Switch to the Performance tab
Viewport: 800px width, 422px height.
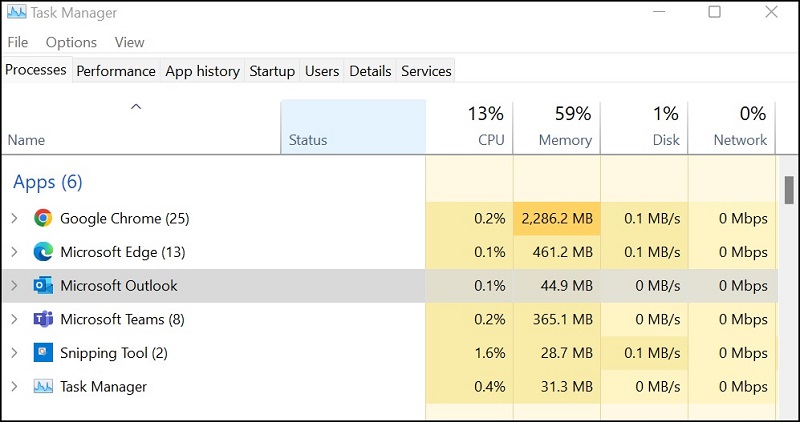[116, 71]
